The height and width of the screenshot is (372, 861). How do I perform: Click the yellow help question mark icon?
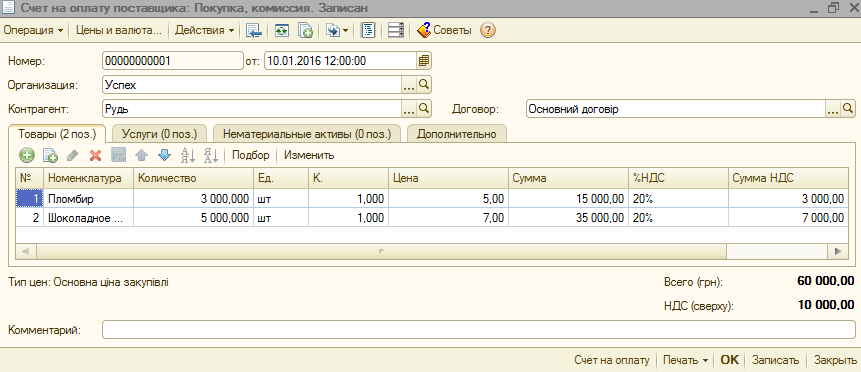point(488,31)
